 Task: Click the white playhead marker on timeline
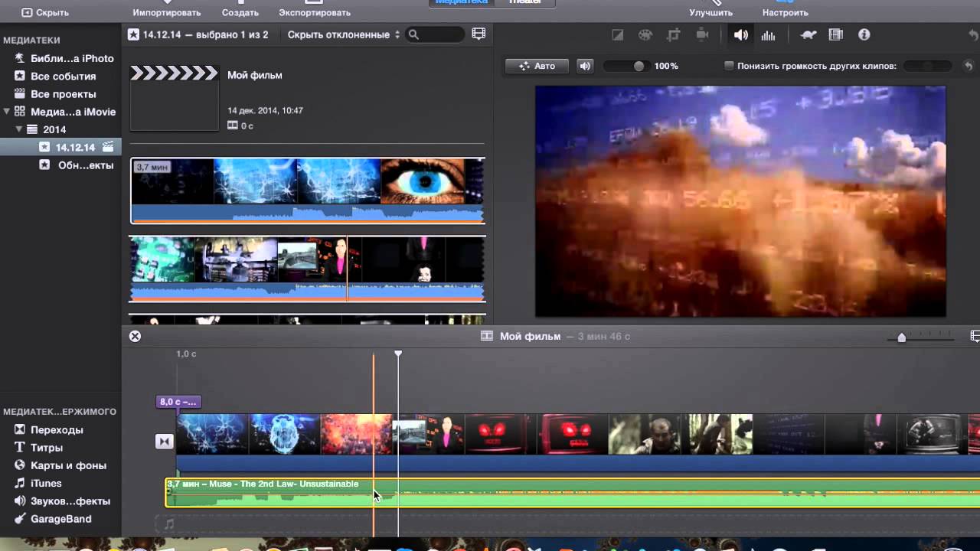(x=398, y=353)
